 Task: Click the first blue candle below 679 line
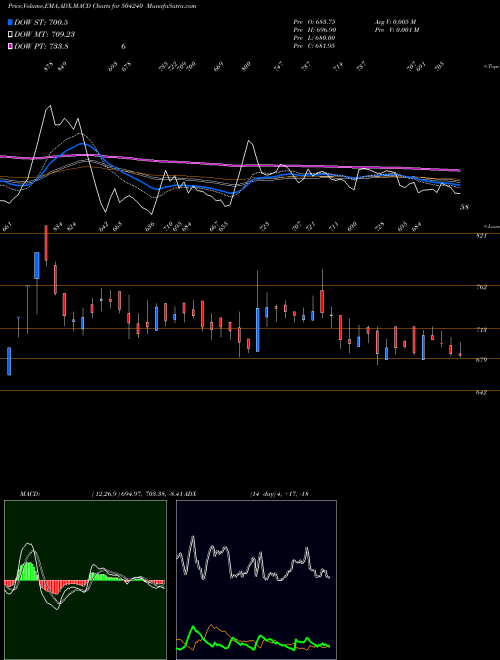pyautogui.click(x=9, y=361)
